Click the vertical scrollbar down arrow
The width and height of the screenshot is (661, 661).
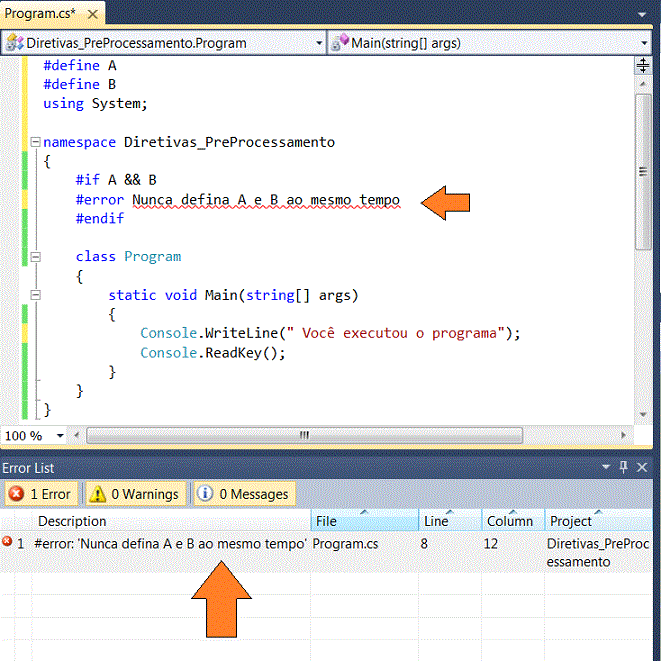click(x=642, y=414)
